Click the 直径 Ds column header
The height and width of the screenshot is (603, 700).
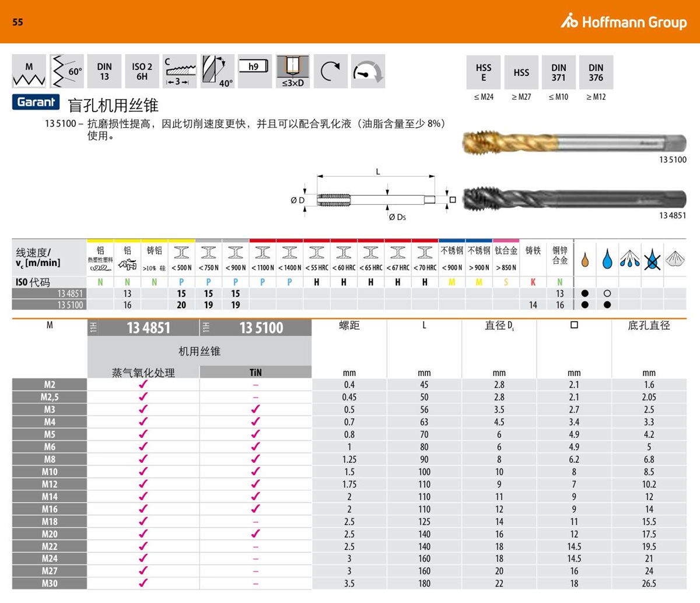499,326
